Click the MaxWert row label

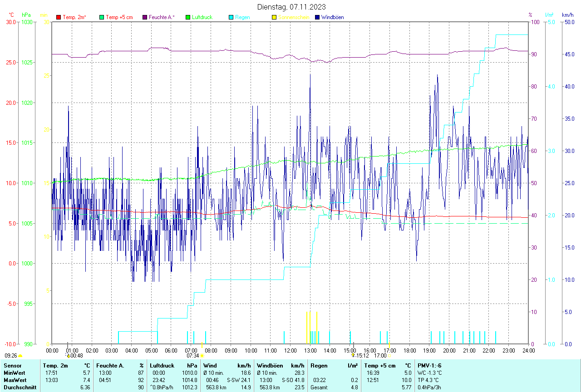click(x=15, y=380)
